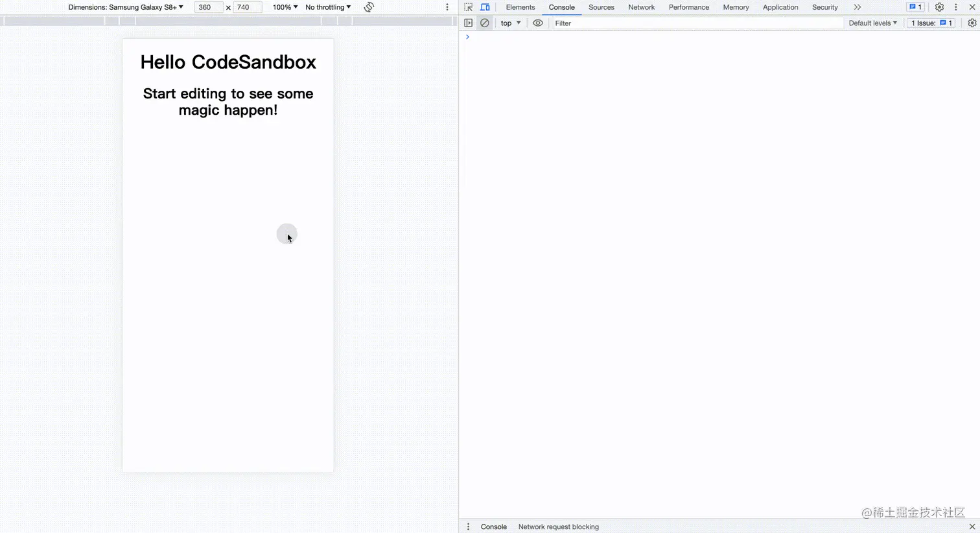980x533 pixels.
Task: Open the 100% zoom dropdown
Action: click(x=285, y=7)
